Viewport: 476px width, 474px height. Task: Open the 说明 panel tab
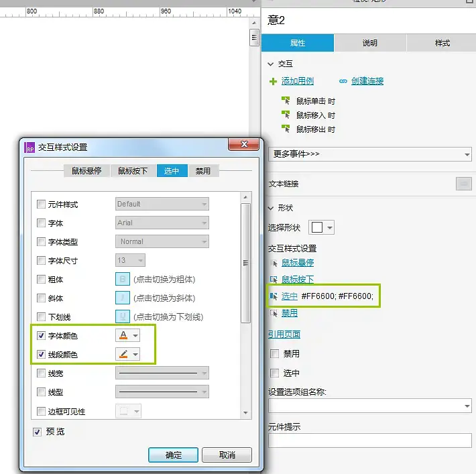[370, 43]
